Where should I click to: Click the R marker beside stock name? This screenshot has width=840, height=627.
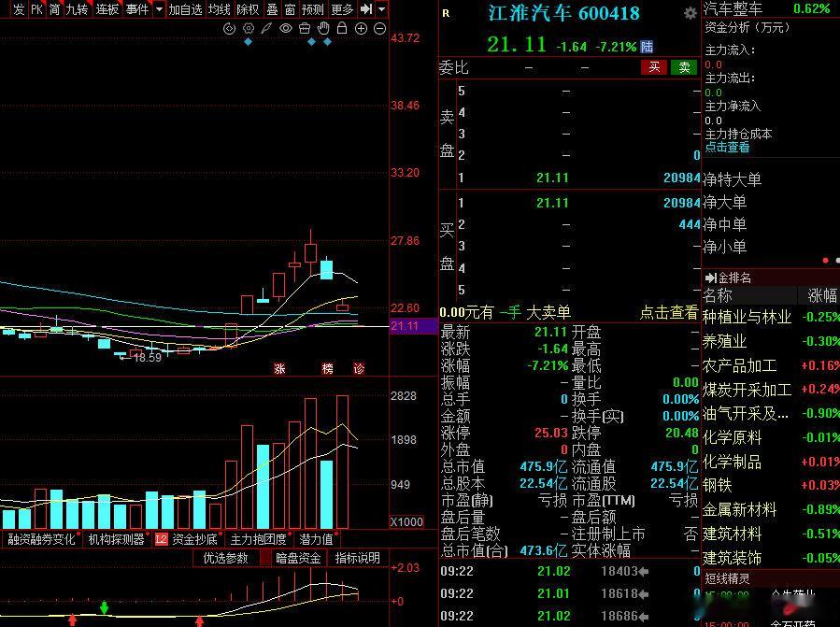click(446, 13)
